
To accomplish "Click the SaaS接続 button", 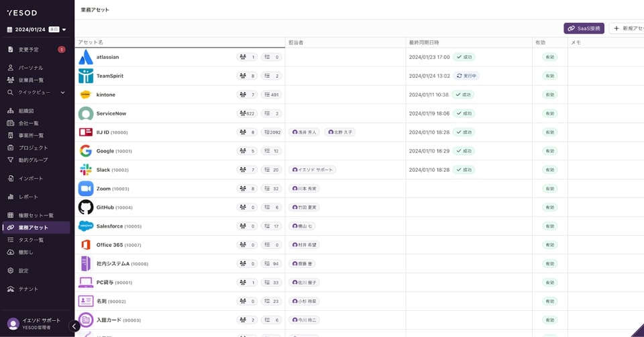I will (x=584, y=28).
